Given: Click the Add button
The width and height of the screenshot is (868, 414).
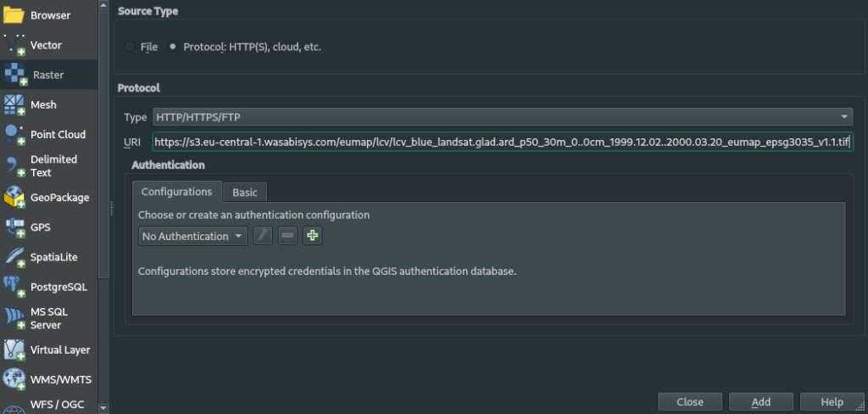Looking at the screenshot, I should click(x=760, y=402).
